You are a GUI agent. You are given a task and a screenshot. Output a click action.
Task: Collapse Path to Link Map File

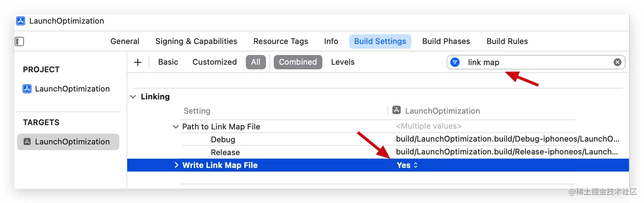coord(176,126)
